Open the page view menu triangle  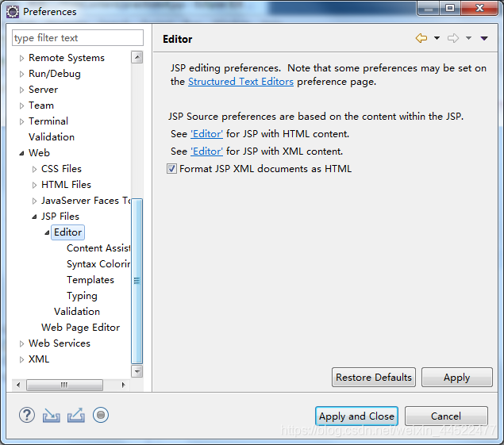[484, 39]
